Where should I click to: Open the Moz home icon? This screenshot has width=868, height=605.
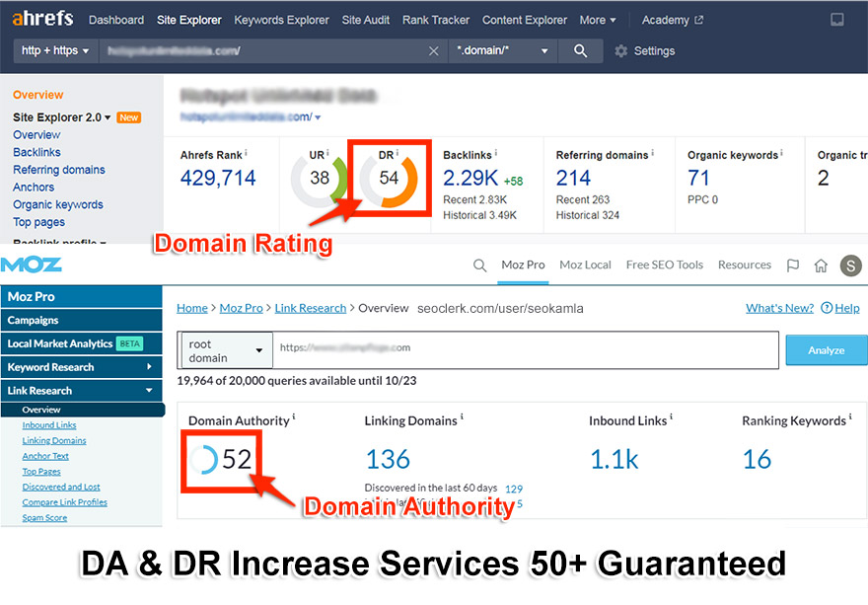pyautogui.click(x=822, y=265)
